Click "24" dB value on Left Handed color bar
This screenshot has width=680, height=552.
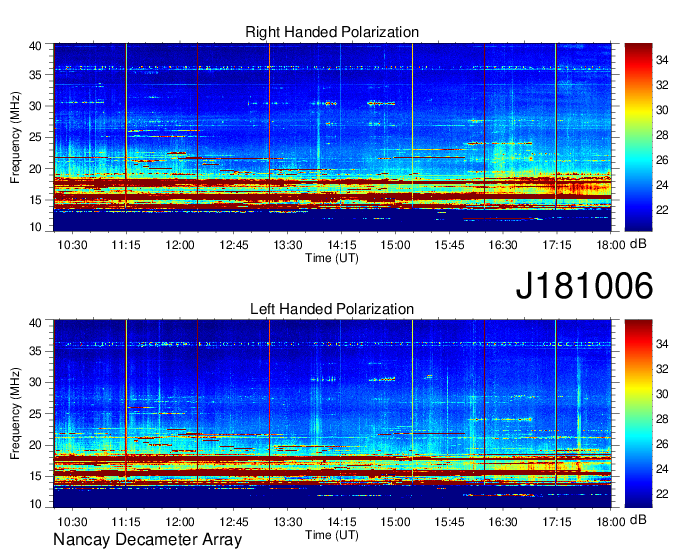pos(662,469)
